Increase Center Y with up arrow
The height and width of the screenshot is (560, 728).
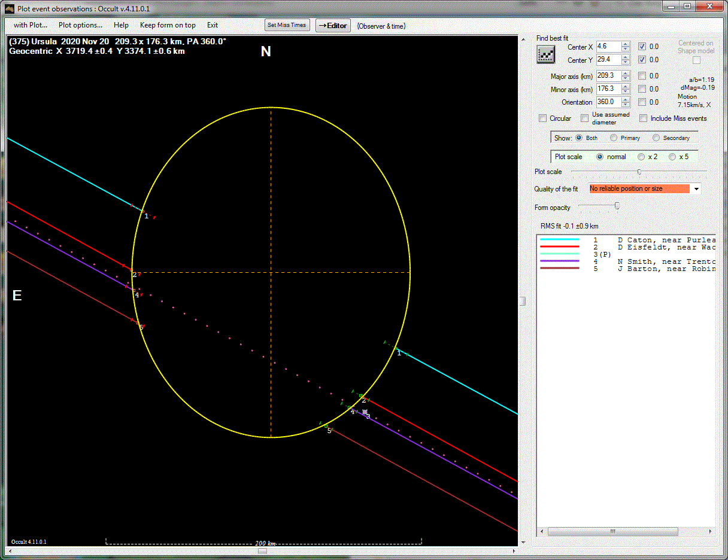point(626,57)
